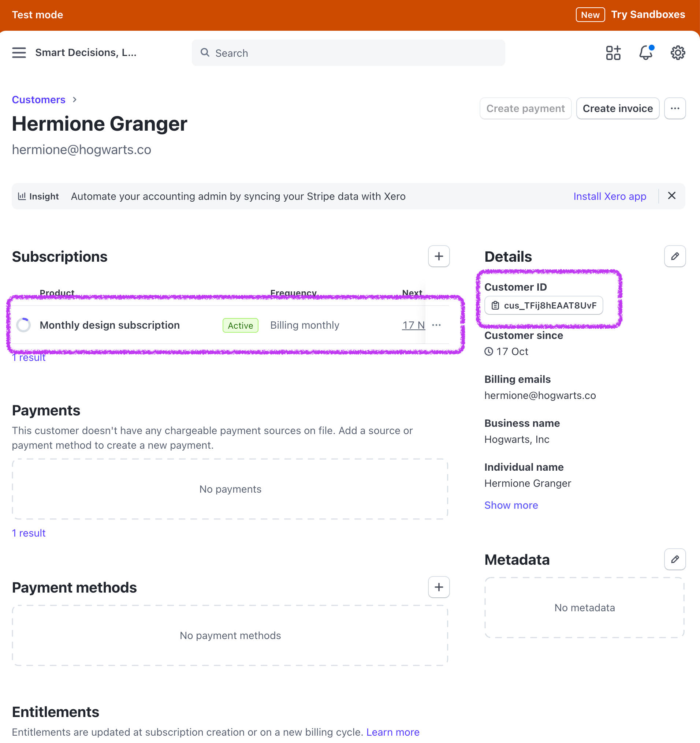Copy the customer ID cus_TFij8hEAAT8UvF
The width and height of the screenshot is (700, 743).
point(544,305)
